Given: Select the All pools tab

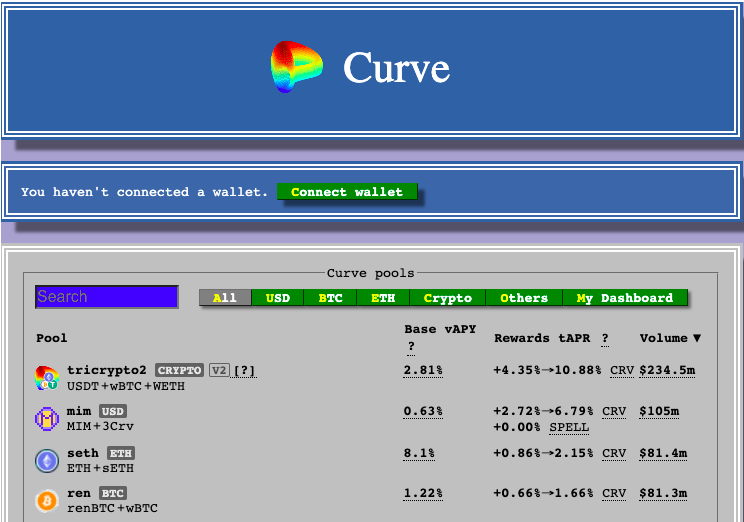Looking at the screenshot, I should (225, 298).
